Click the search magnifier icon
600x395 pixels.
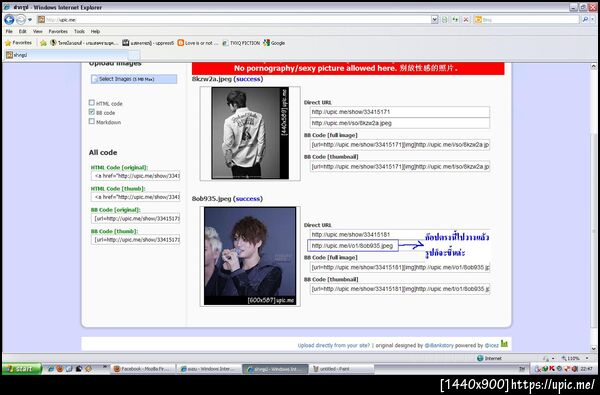(x=584, y=19)
